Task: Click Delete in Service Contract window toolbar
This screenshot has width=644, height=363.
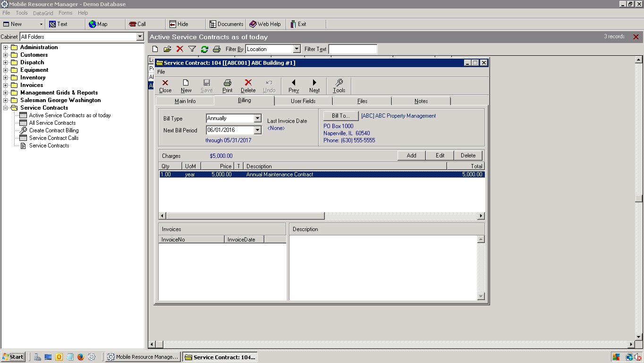Action: (x=248, y=86)
